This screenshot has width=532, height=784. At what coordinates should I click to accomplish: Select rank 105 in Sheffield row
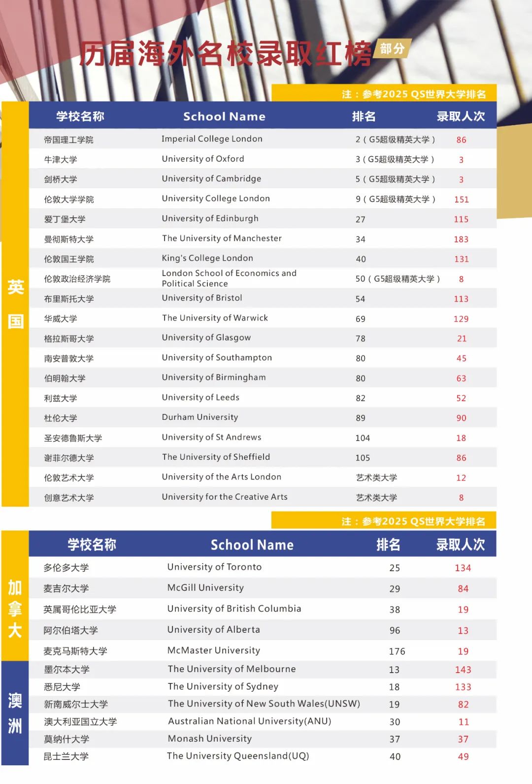(x=363, y=458)
